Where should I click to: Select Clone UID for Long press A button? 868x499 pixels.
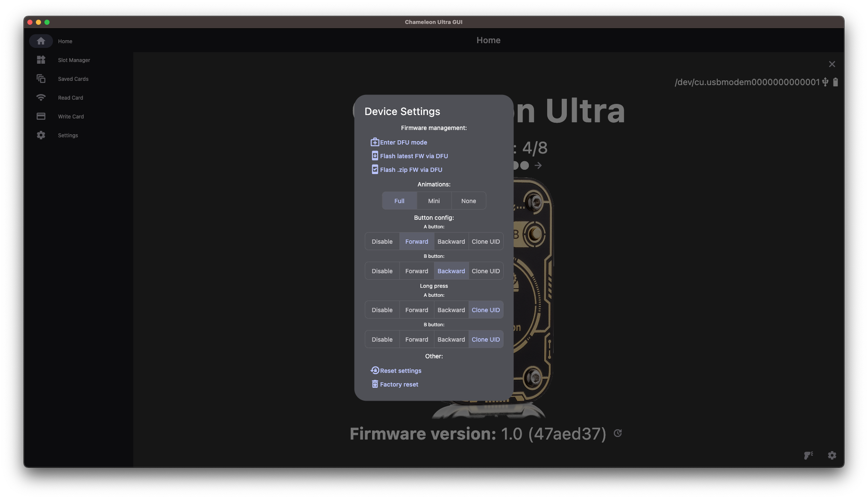486,309
